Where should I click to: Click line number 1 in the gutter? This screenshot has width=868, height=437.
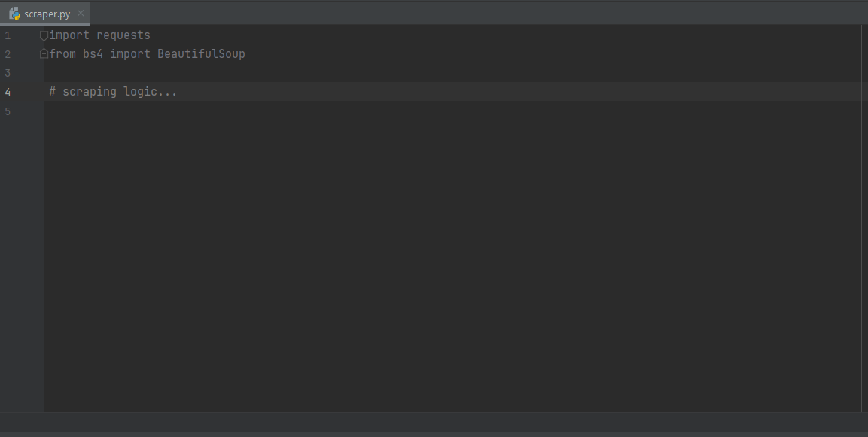pyautogui.click(x=8, y=35)
